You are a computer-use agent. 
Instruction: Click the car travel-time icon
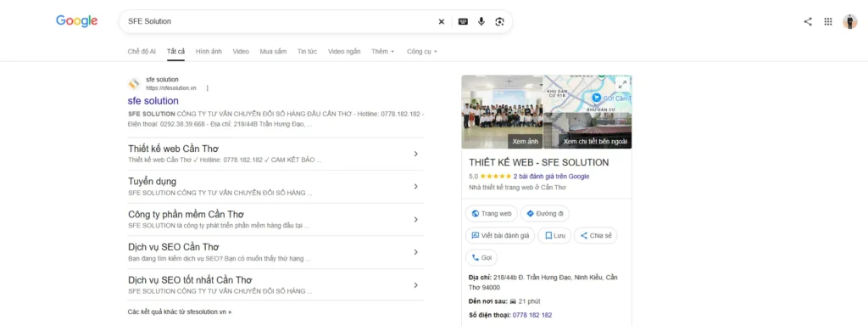513,301
